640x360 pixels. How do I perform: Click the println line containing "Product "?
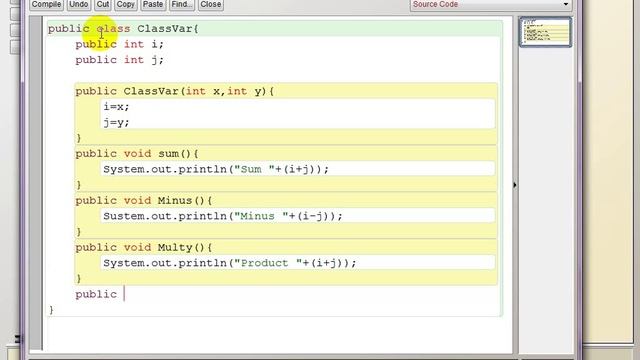(230, 263)
